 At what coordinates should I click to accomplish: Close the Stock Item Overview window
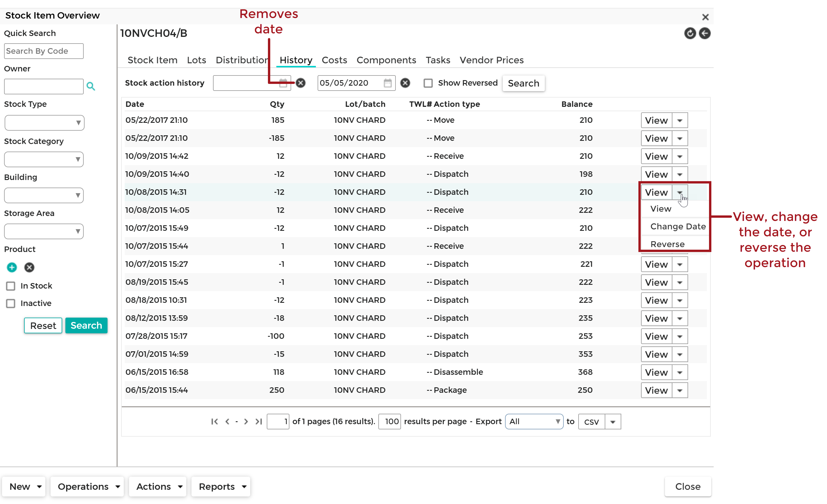705,17
